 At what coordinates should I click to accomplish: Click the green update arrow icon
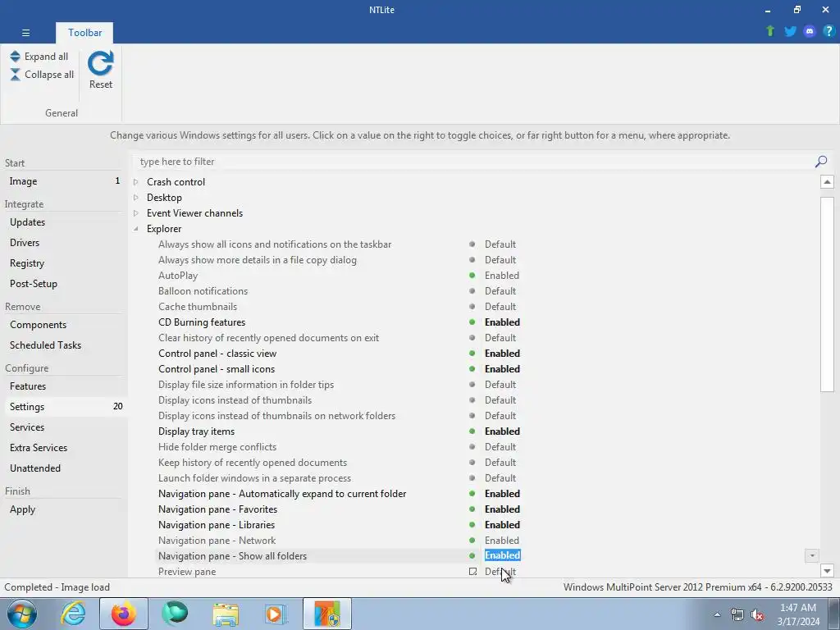click(x=770, y=31)
